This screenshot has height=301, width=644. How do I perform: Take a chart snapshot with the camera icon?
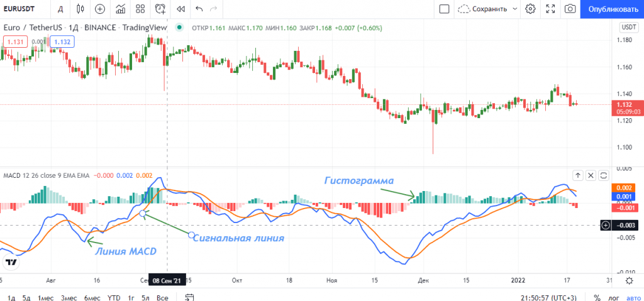pos(570,9)
